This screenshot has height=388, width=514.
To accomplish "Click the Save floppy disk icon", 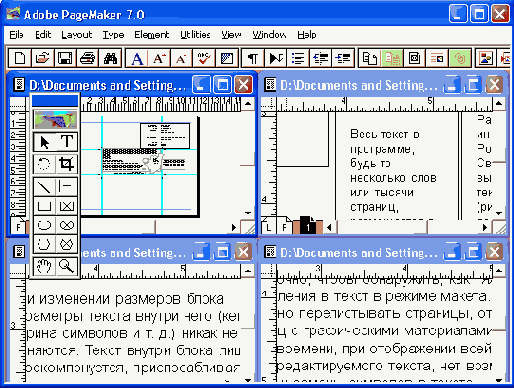I will [65, 58].
